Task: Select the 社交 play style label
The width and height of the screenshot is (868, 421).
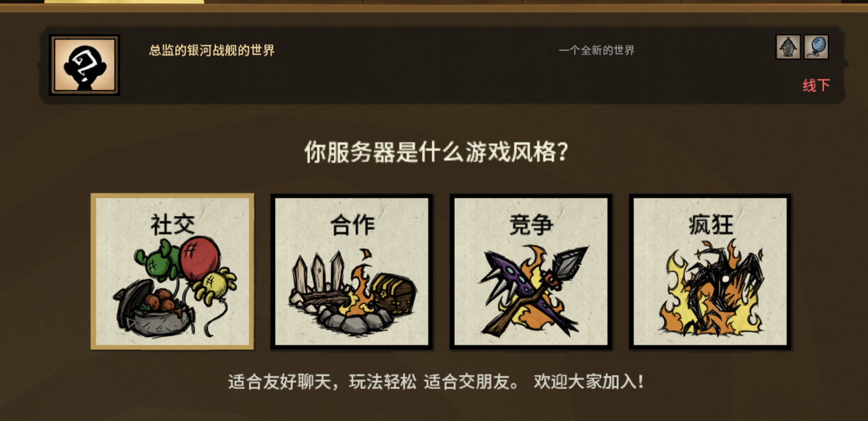Action: (172, 225)
